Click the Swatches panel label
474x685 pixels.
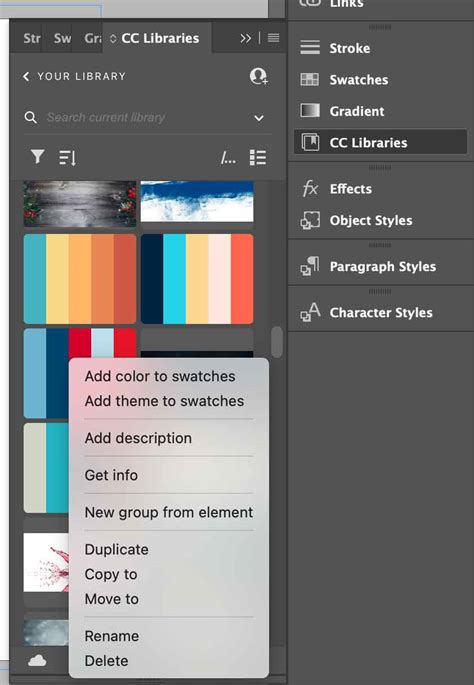tap(359, 80)
